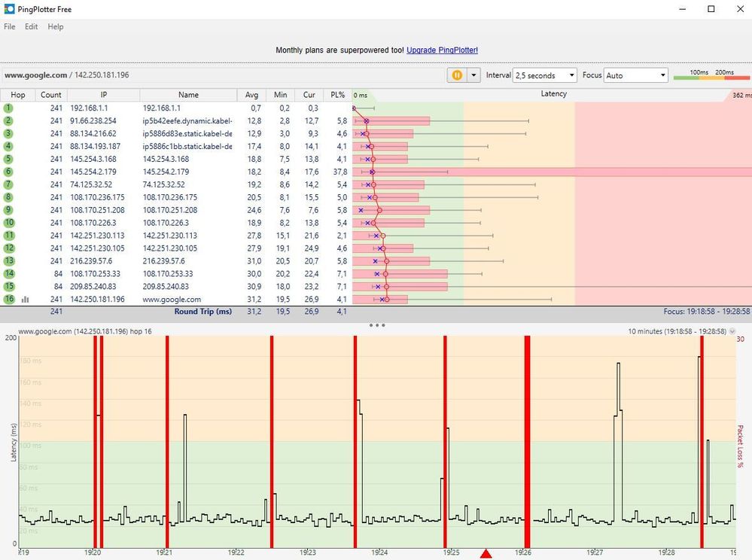Screen dimensions: 752x560
Task: Select the green hop 6 circle icon
Action: 8,172
